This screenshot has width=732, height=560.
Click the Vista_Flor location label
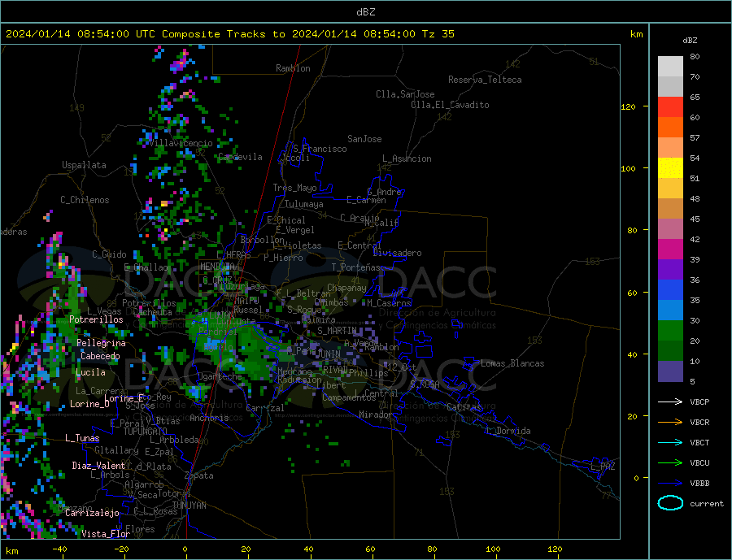[106, 534]
